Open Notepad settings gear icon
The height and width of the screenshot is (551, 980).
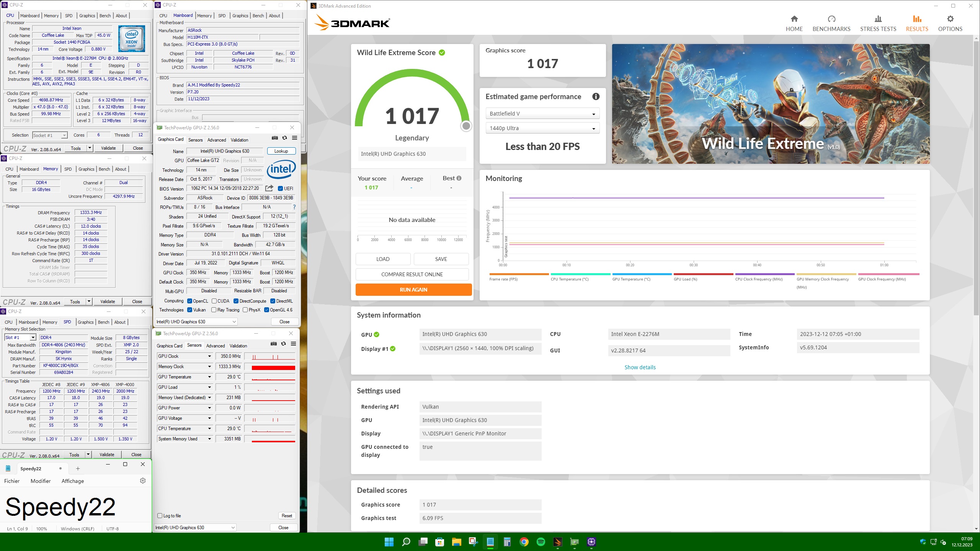143,481
